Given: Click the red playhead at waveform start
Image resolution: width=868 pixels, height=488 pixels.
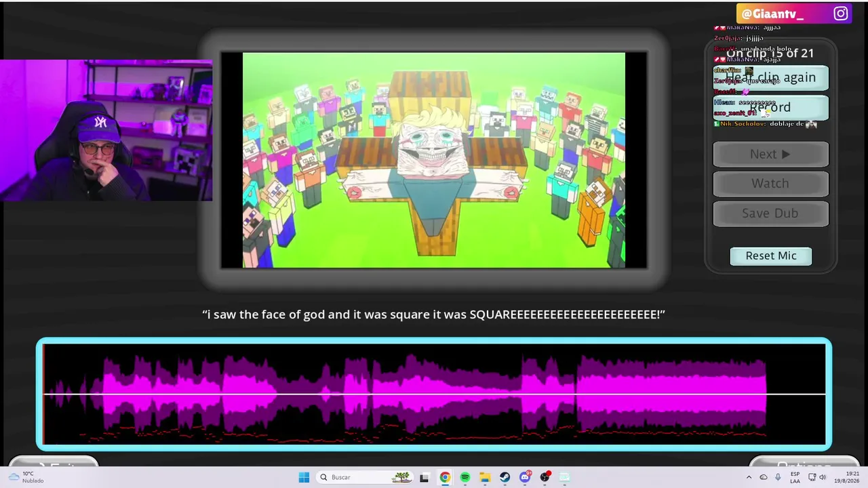Looking at the screenshot, I should (x=43, y=394).
